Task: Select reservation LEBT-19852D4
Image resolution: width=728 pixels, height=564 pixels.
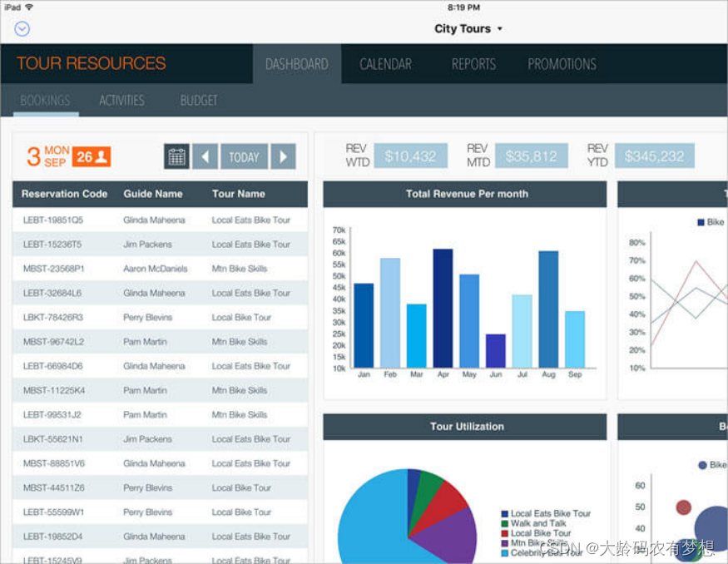Action: click(x=161, y=537)
